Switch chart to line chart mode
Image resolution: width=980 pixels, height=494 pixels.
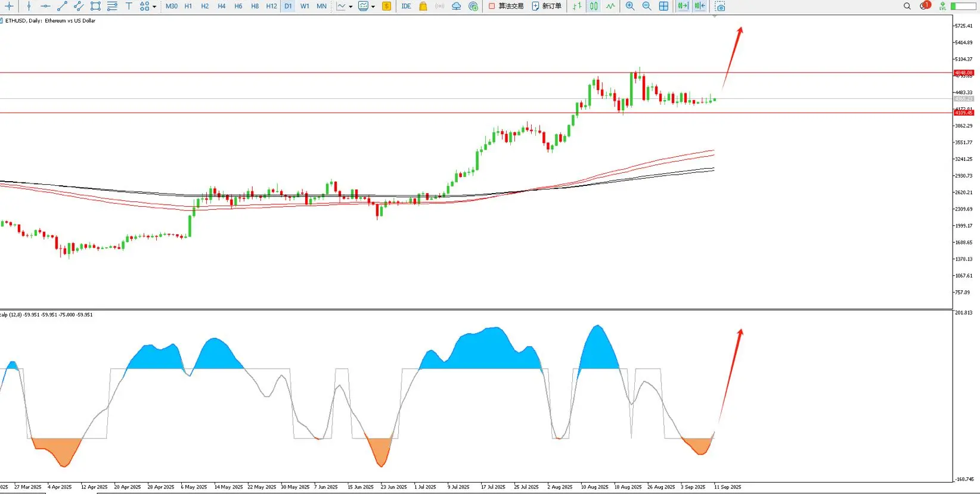click(x=610, y=6)
